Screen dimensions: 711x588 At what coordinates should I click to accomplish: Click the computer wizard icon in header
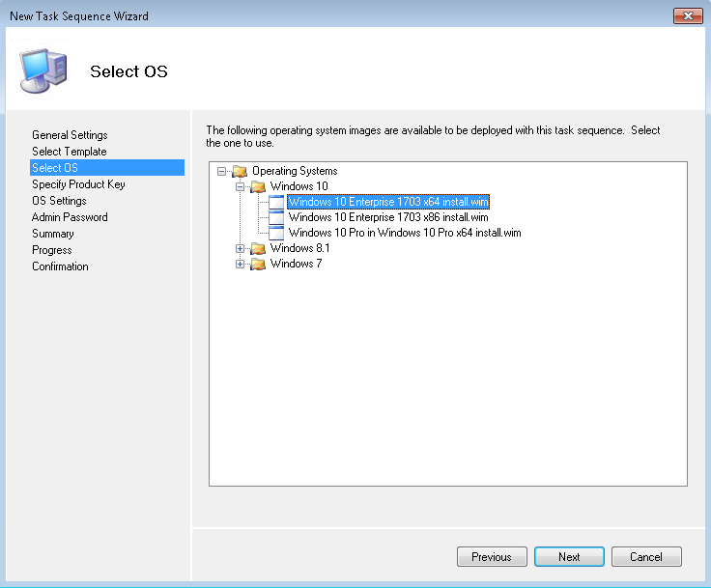[x=43, y=70]
